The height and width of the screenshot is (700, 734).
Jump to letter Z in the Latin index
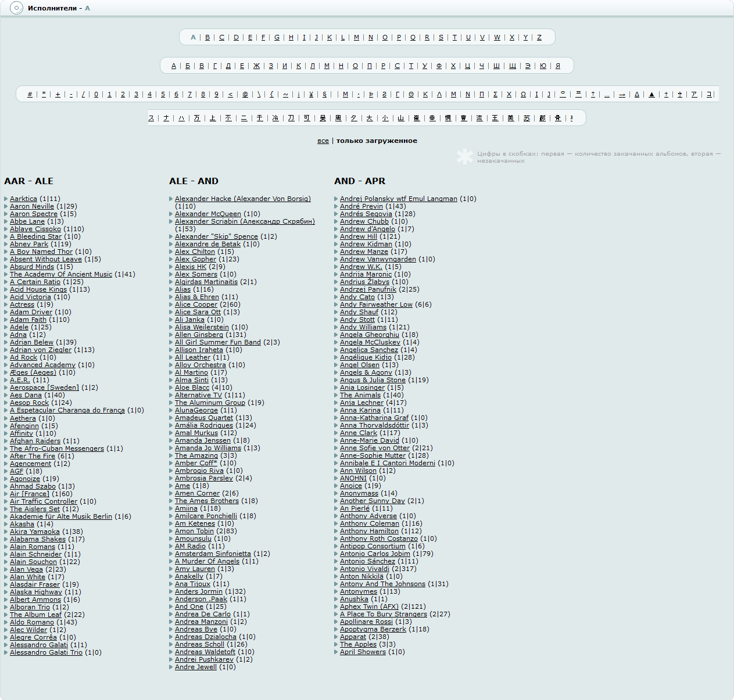pos(539,37)
